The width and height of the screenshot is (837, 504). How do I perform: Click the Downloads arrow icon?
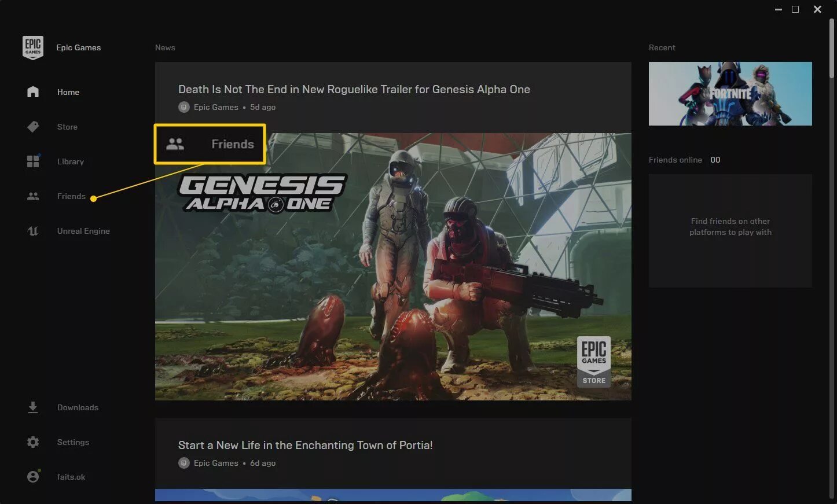33,407
